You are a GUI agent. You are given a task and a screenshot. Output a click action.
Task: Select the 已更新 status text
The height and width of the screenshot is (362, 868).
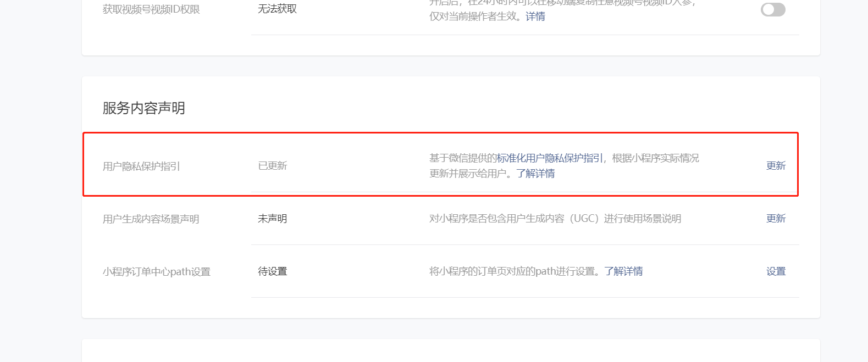[x=273, y=166]
